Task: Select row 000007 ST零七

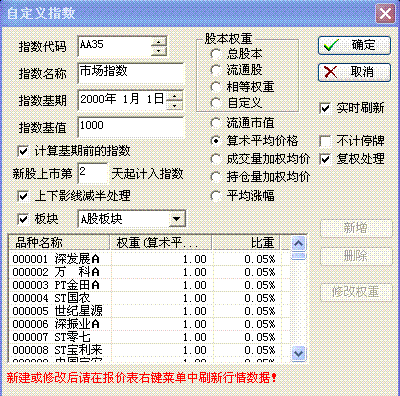Action: click(x=149, y=337)
